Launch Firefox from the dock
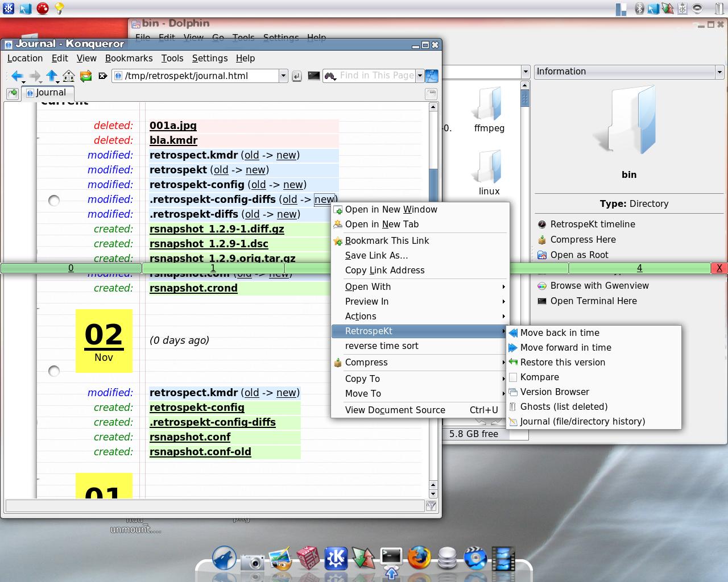 coord(419,558)
